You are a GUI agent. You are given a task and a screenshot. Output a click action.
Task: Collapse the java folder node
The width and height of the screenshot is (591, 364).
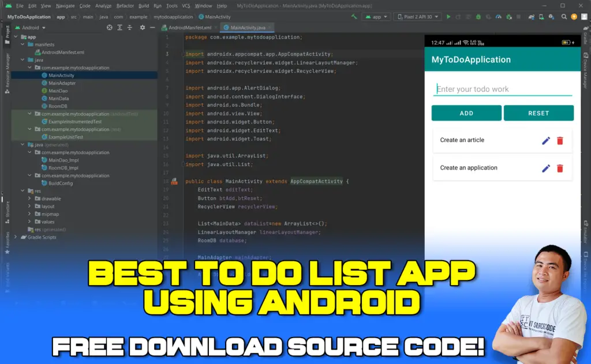(x=23, y=60)
